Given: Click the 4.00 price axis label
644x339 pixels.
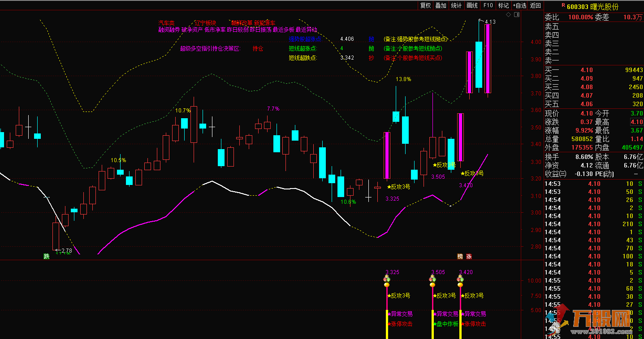Looking at the screenshot, I should [x=536, y=42].
